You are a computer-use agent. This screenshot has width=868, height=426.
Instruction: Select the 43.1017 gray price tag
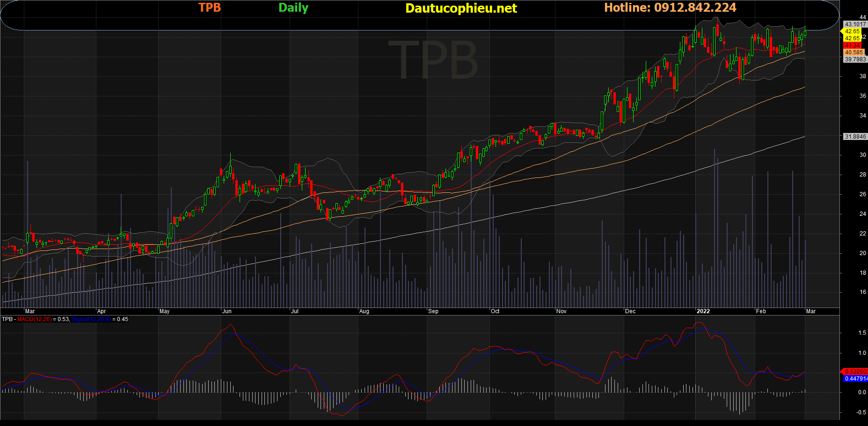click(x=855, y=24)
